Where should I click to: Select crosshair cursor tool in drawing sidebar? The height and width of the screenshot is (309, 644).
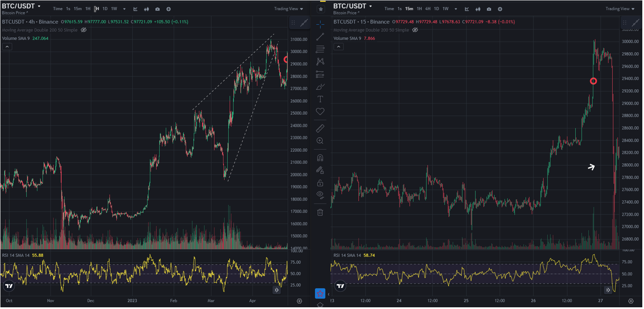tap(320, 24)
